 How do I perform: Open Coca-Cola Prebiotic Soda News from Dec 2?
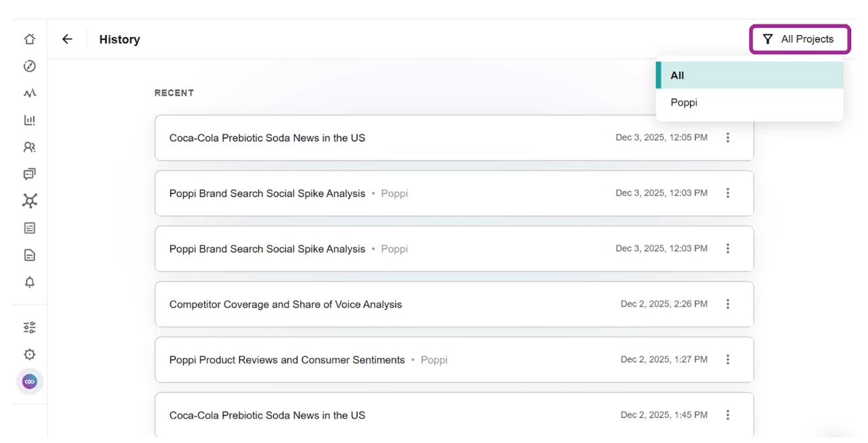coord(454,415)
